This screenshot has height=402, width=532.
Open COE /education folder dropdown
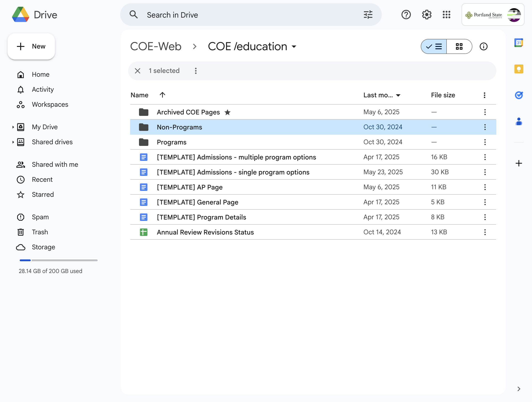point(294,47)
